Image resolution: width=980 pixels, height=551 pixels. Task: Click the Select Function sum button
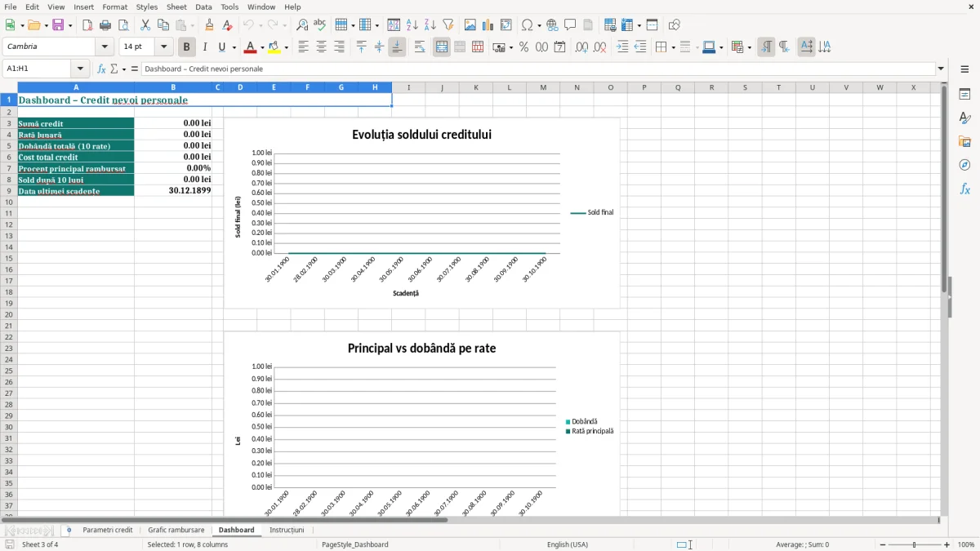click(x=114, y=69)
